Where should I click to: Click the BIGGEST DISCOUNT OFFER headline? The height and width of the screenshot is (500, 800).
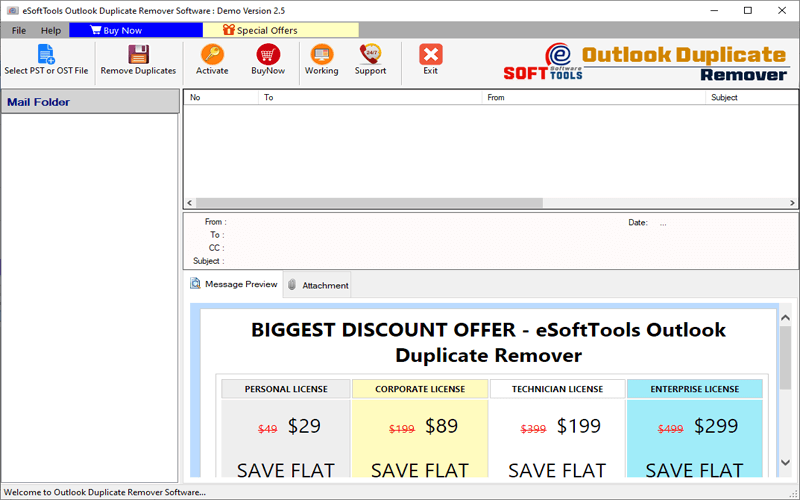click(x=488, y=342)
